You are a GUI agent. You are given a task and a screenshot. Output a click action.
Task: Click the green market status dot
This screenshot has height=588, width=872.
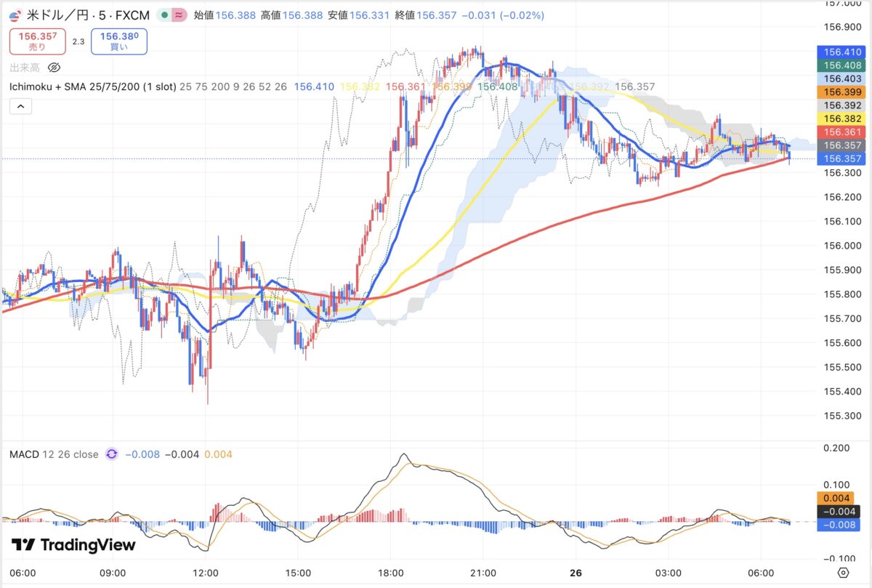click(165, 15)
